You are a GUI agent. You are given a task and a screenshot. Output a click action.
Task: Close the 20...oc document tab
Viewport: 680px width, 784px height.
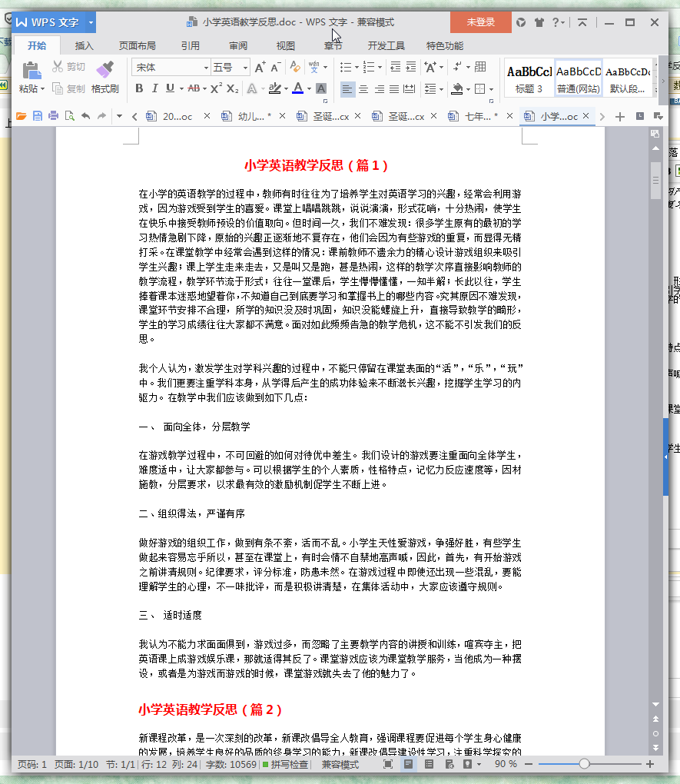pyautogui.click(x=207, y=116)
